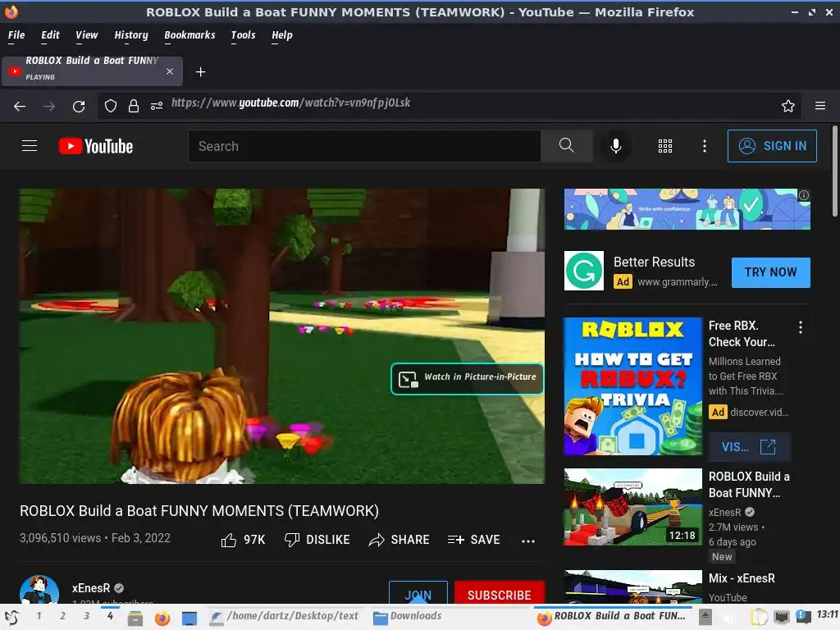Click TRY NOW on Grammarly ad
Viewport: 840px width, 630px height.
(x=770, y=272)
